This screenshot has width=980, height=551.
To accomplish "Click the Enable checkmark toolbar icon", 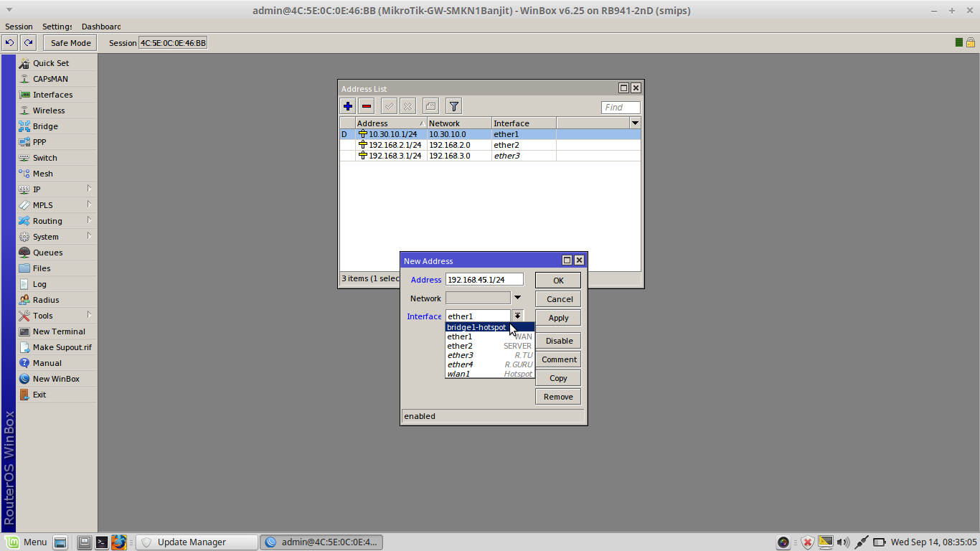I will (389, 106).
